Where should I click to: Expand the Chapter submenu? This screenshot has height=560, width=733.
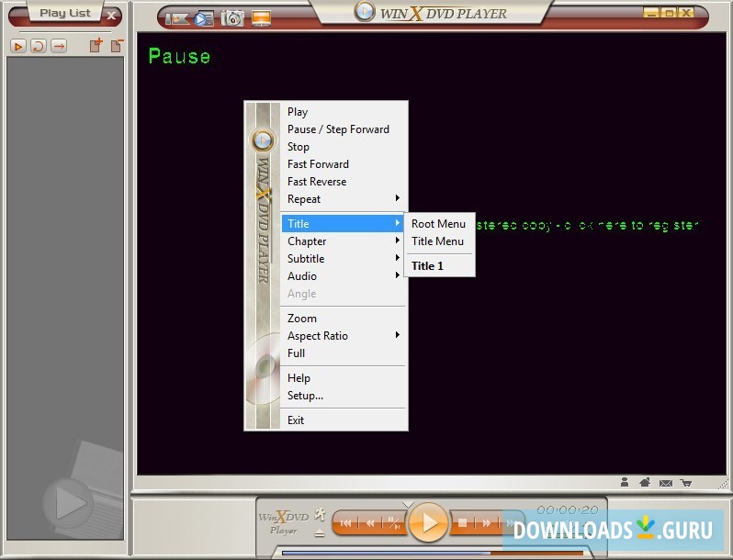coord(344,241)
